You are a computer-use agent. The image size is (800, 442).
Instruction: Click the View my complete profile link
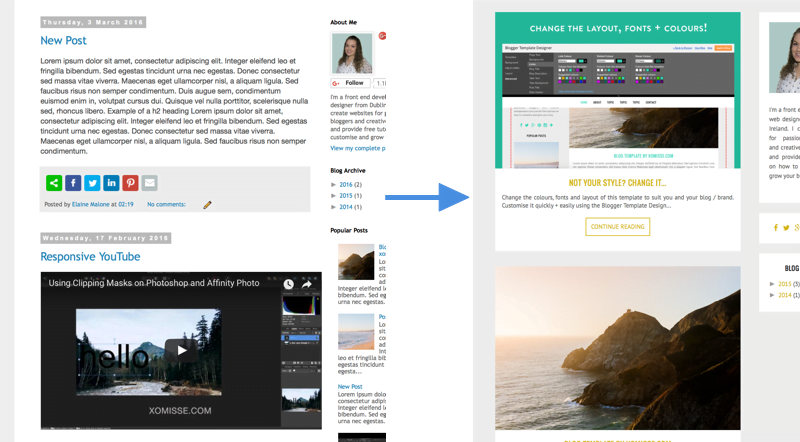(x=358, y=148)
